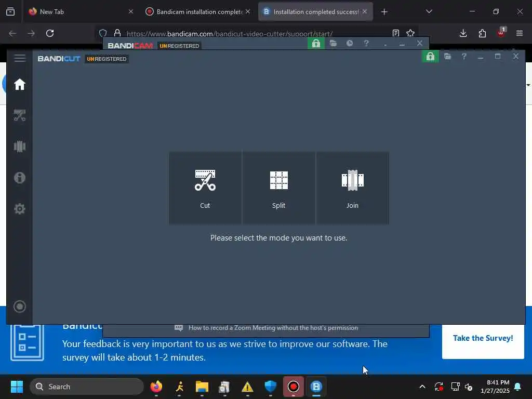Open help icon in Bandicam window

366,44
